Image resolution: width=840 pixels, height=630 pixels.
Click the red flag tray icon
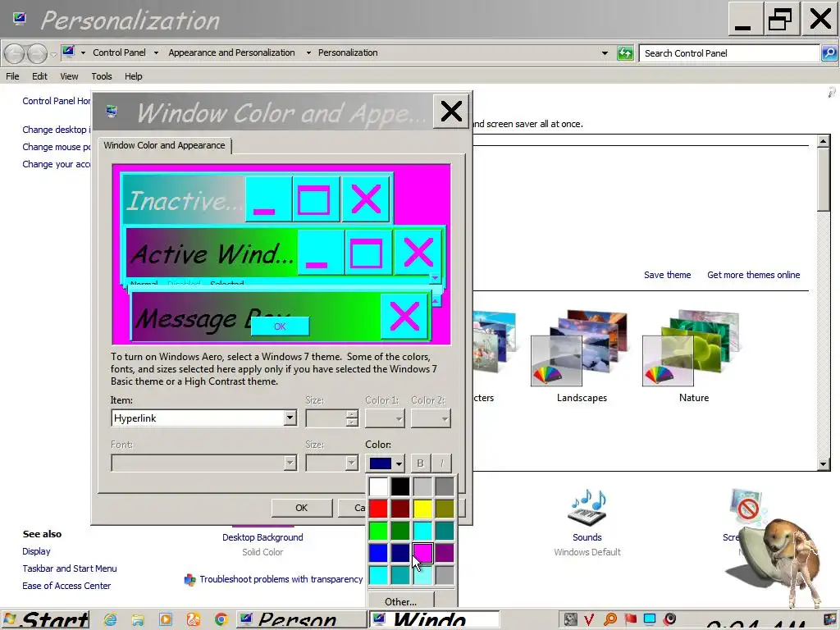[630, 620]
